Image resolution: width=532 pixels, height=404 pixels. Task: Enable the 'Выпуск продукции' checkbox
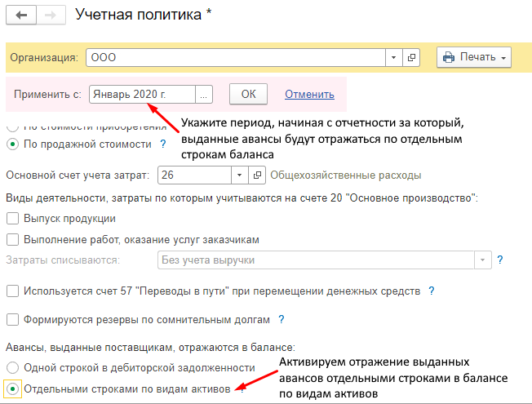pyautogui.click(x=12, y=218)
